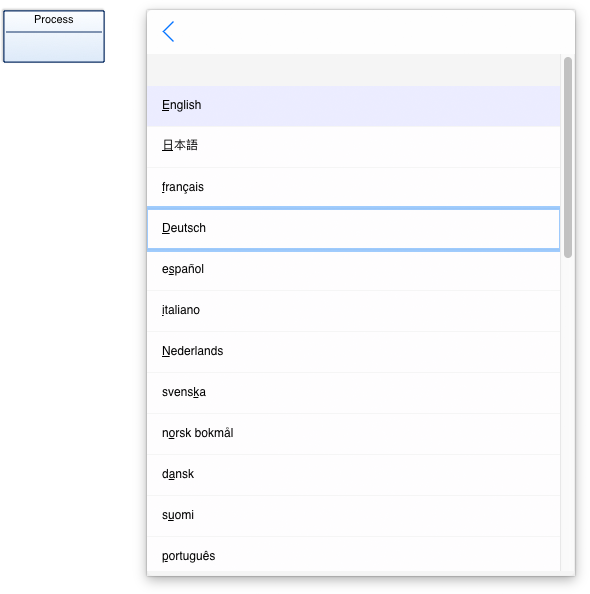Click the vertical scrollbar thumb
The height and width of the screenshot is (594, 590).
[x=568, y=157]
